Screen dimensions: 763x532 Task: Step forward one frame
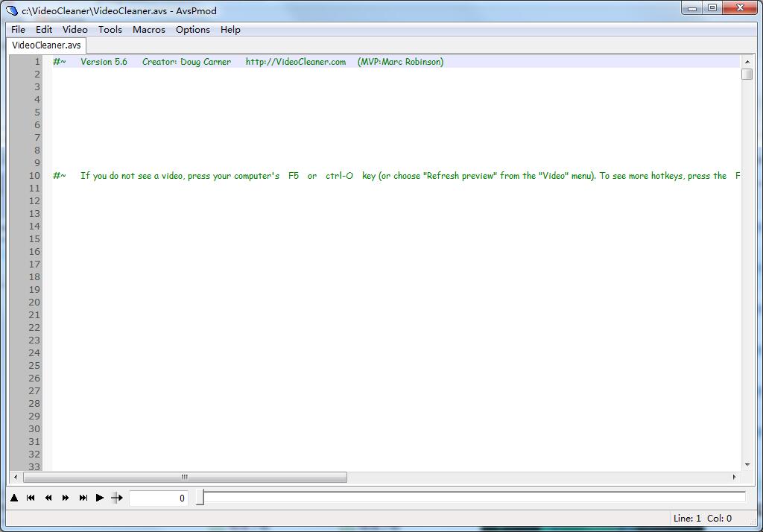[66, 498]
